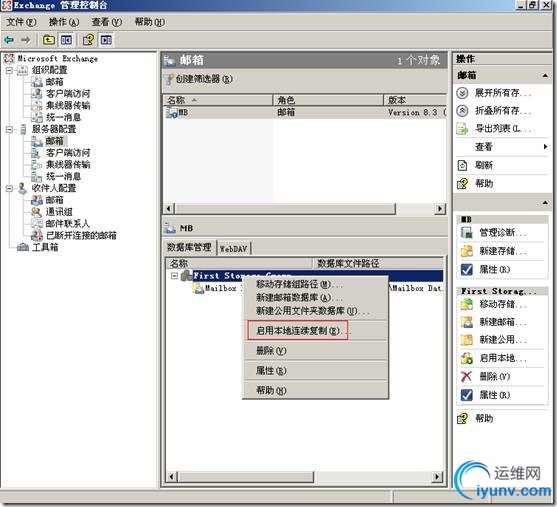Viewport: 557px width, 507px height.
Task: Open 通讯组 in the tree
Action: click(x=59, y=212)
